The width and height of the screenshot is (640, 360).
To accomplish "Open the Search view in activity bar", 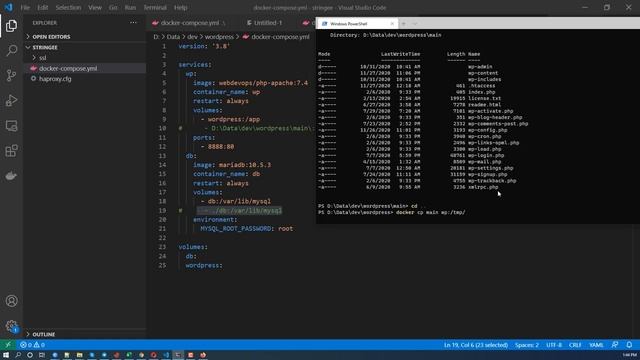I will (x=11, y=51).
